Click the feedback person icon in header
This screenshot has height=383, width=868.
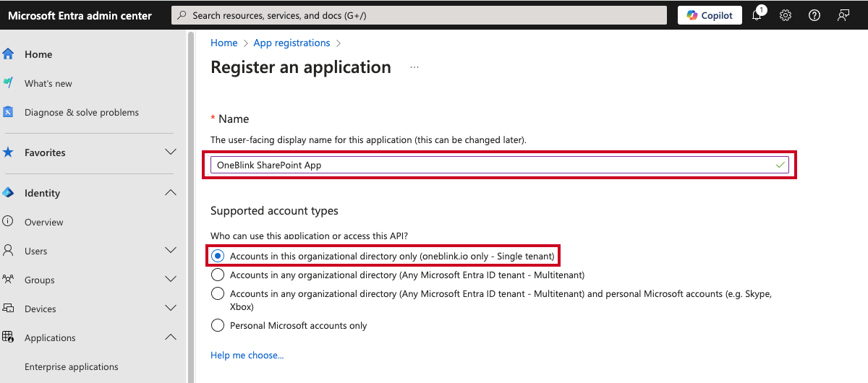click(x=843, y=15)
